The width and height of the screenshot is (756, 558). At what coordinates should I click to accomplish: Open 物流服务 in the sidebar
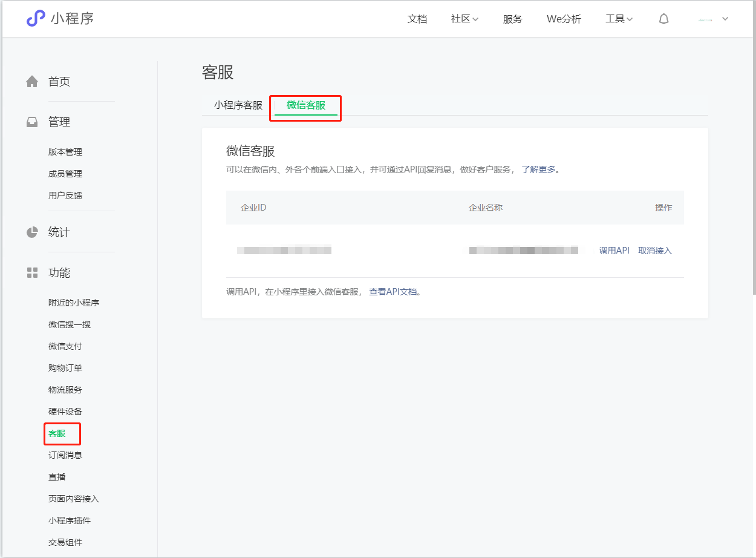65,390
